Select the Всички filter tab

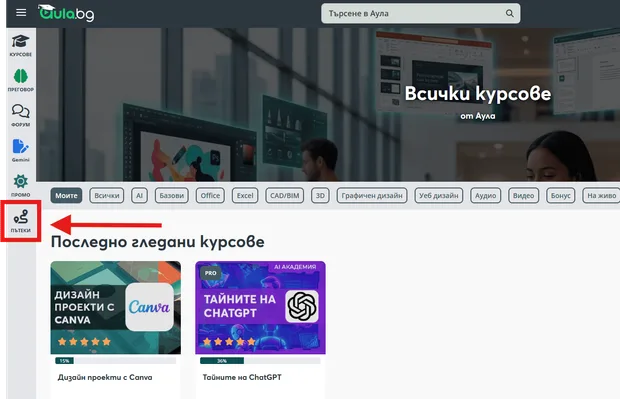(x=107, y=195)
